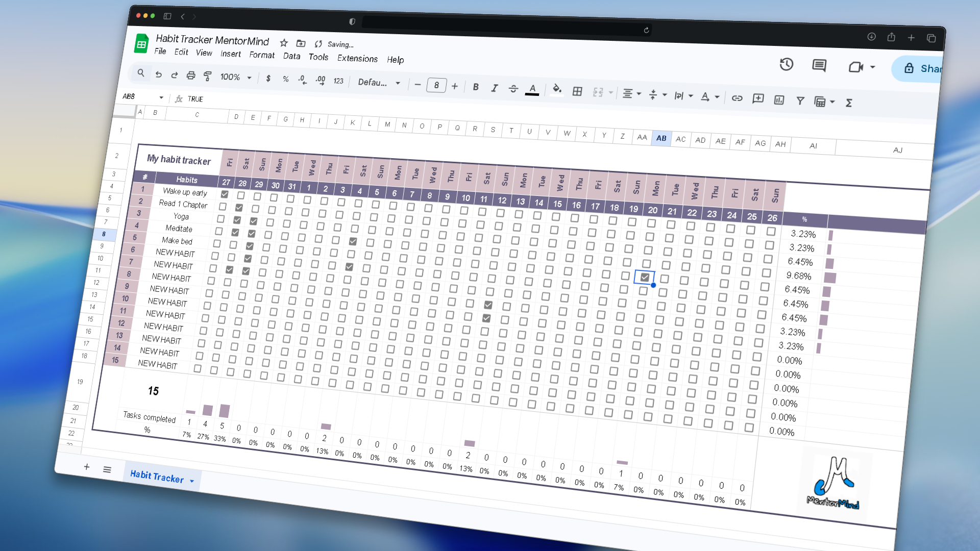Click the Print icon
The height and width of the screenshot is (551, 980).
(191, 76)
